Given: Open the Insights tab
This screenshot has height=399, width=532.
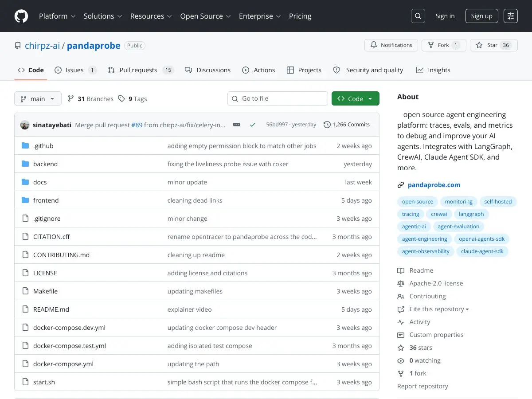Looking at the screenshot, I should pos(433,70).
